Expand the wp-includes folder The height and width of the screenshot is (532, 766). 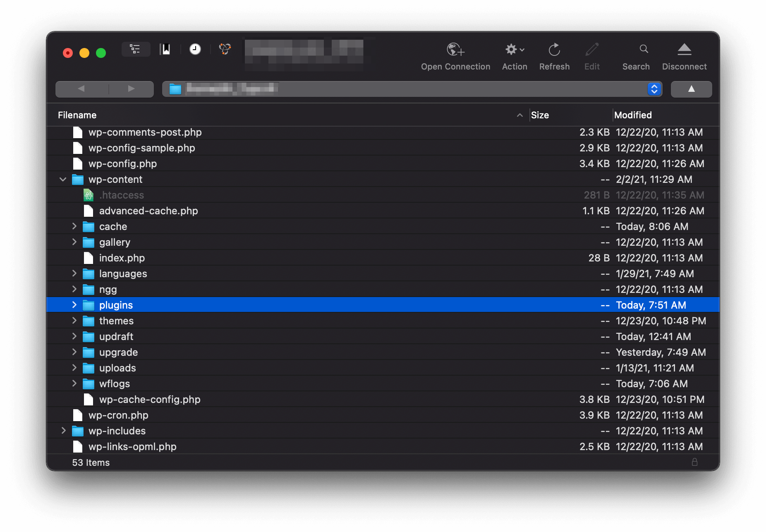(x=63, y=431)
